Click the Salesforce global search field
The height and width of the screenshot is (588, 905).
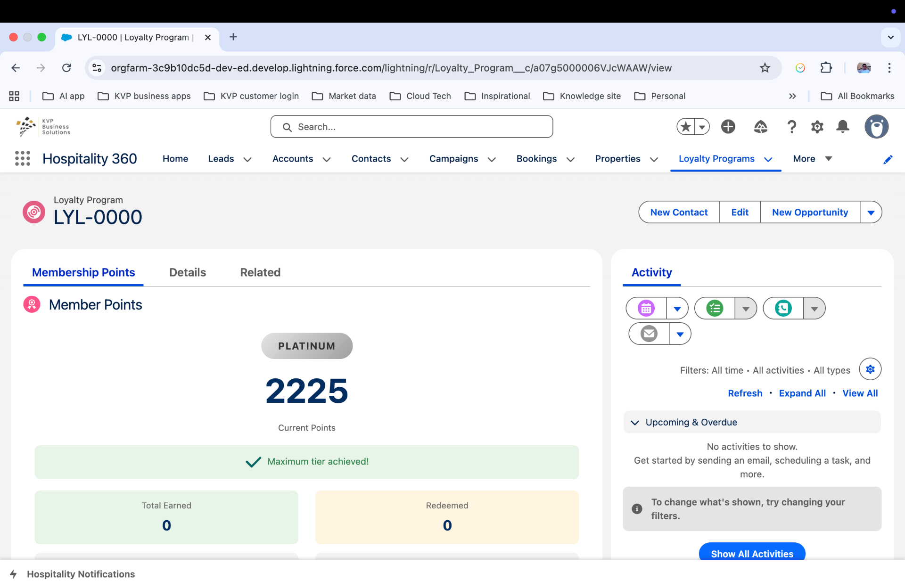[411, 127]
